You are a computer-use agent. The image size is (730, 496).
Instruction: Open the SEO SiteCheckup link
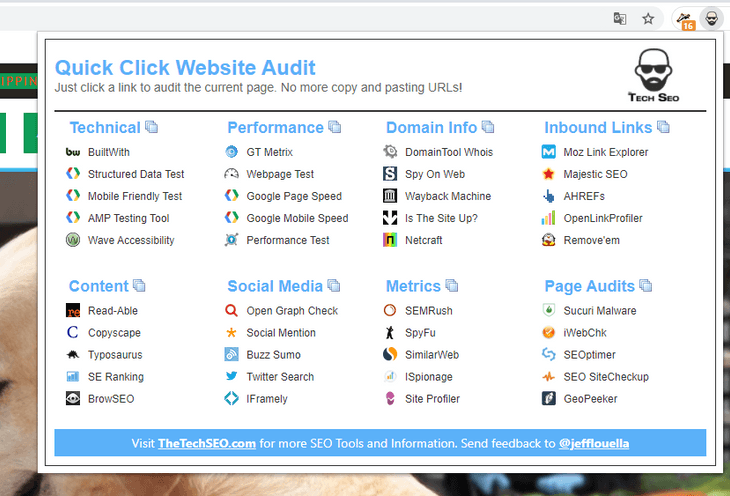click(x=606, y=377)
